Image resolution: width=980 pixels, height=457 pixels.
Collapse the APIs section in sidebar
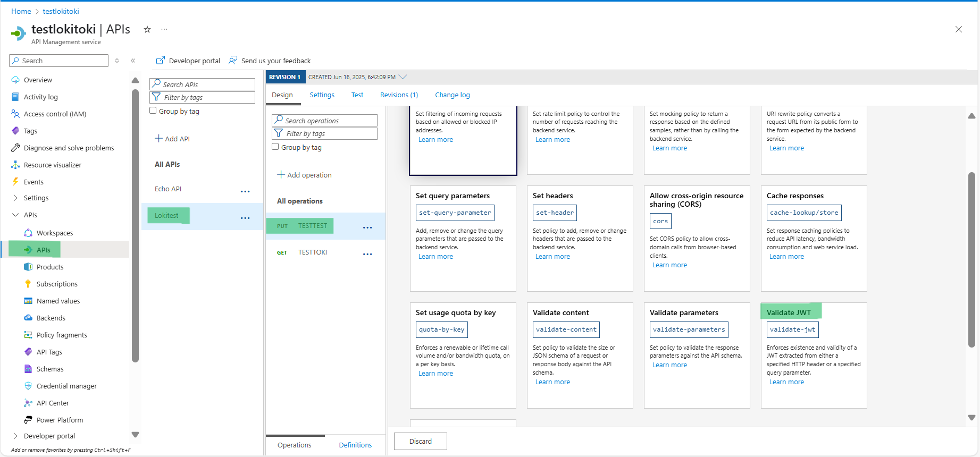pos(15,215)
